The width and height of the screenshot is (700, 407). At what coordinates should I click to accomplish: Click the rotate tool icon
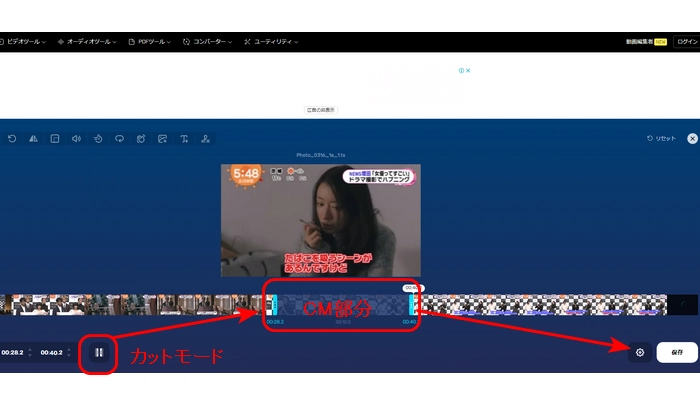coord(12,139)
